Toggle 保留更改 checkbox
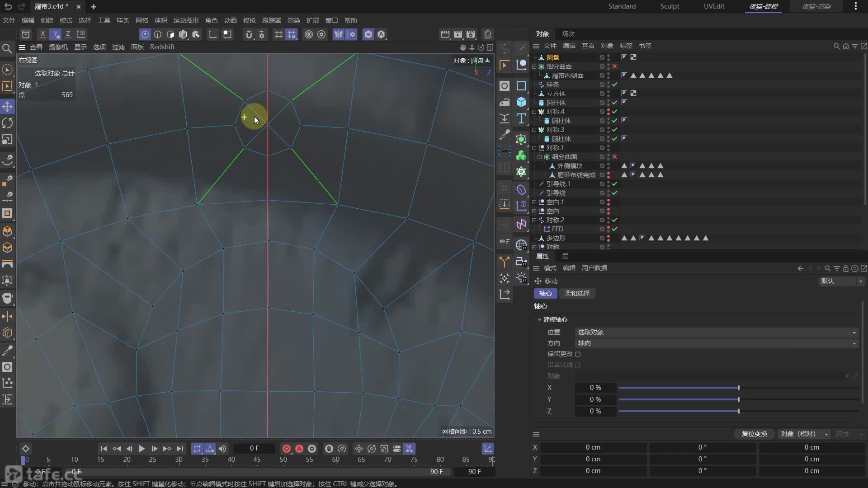 click(x=578, y=354)
